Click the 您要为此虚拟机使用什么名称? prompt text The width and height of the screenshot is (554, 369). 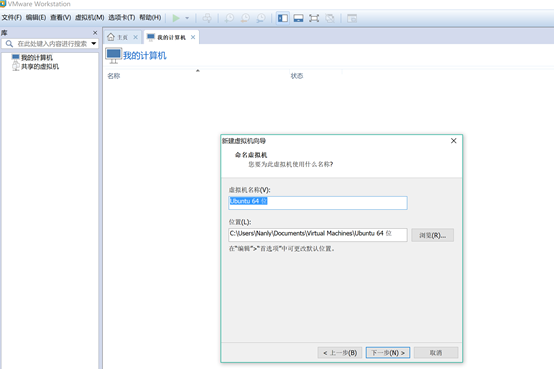pos(290,164)
